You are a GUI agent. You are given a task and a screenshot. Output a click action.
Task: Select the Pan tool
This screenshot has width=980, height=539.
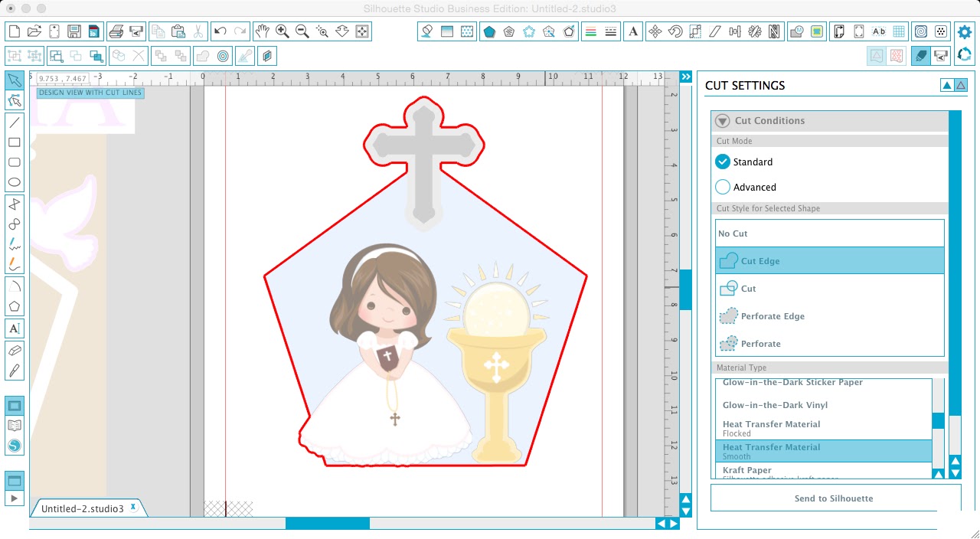point(263,31)
